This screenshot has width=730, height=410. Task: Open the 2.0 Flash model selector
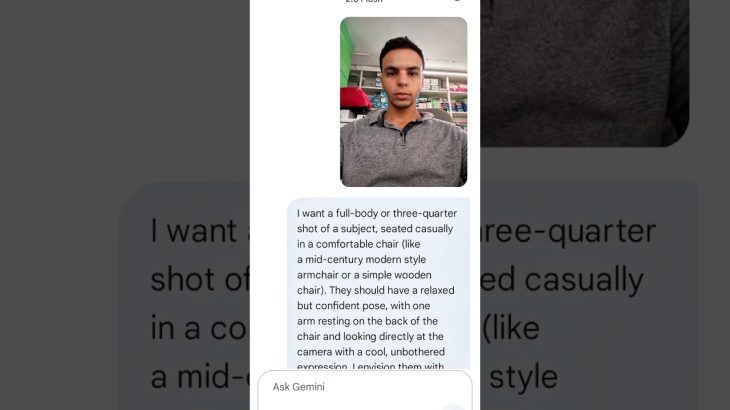[x=364, y=1]
